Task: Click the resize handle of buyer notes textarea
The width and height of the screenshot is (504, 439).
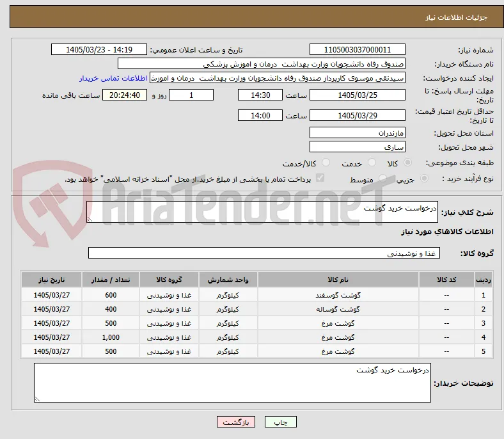Action: (x=37, y=399)
